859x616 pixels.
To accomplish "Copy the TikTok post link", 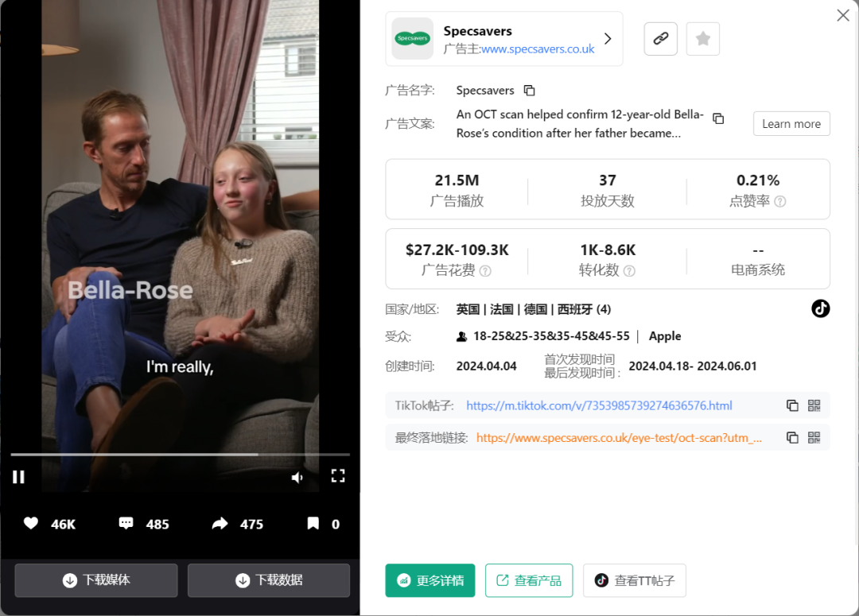I will click(x=792, y=405).
